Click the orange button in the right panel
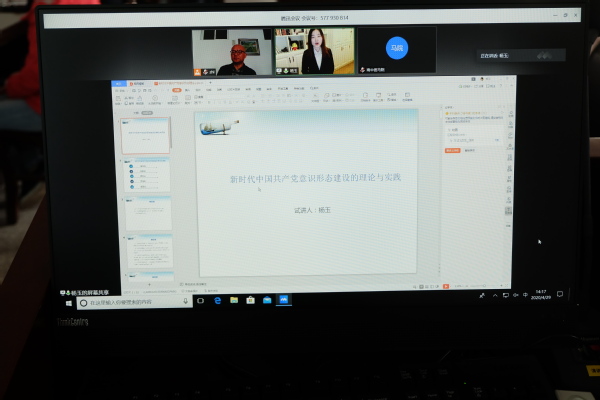The image size is (600, 400). coord(452,151)
